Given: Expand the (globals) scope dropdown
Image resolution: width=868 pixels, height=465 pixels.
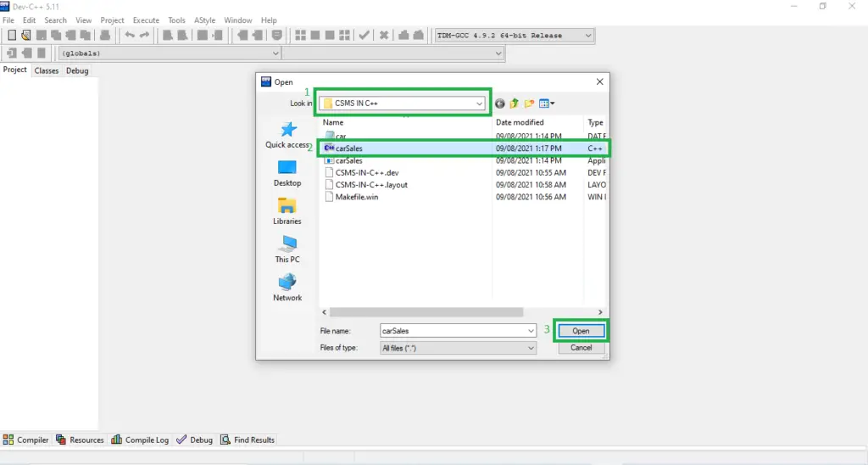Looking at the screenshot, I should [x=275, y=53].
